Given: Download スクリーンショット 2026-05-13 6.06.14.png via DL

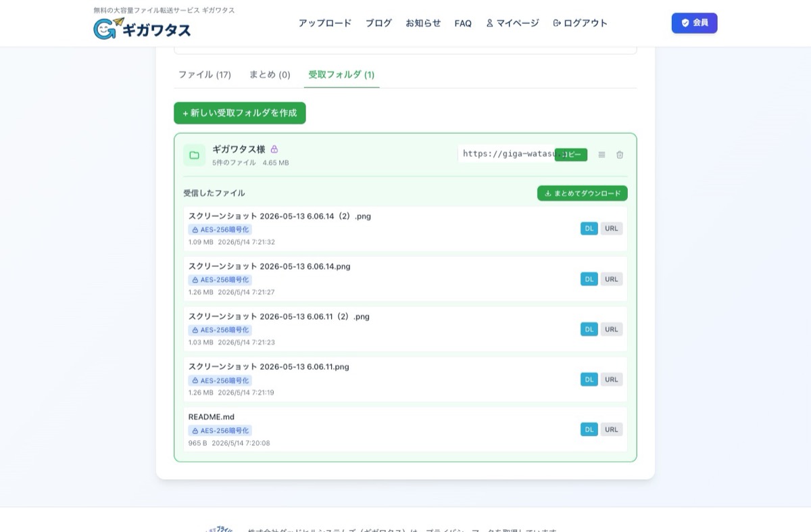Looking at the screenshot, I should click(589, 279).
